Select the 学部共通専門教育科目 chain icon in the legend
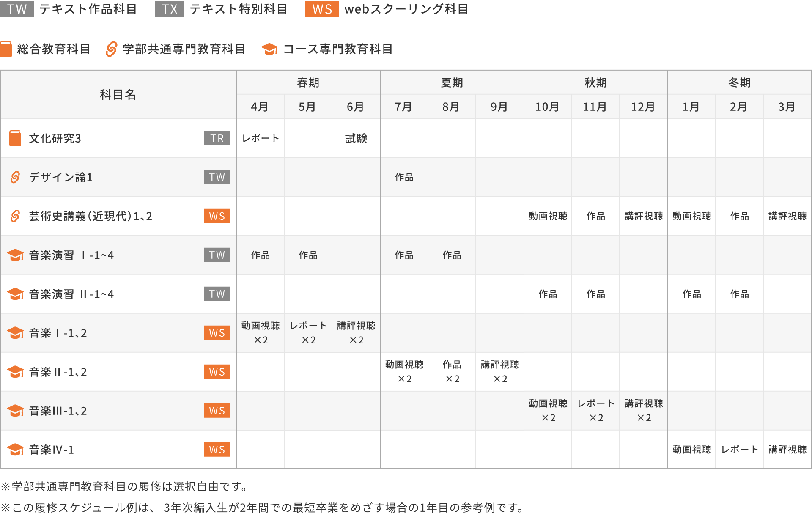The height and width of the screenshot is (513, 812). coord(111,49)
